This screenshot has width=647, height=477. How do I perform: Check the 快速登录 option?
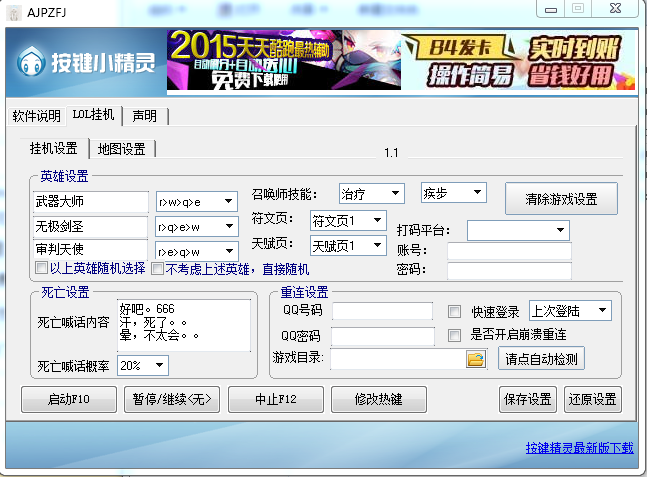click(x=455, y=311)
